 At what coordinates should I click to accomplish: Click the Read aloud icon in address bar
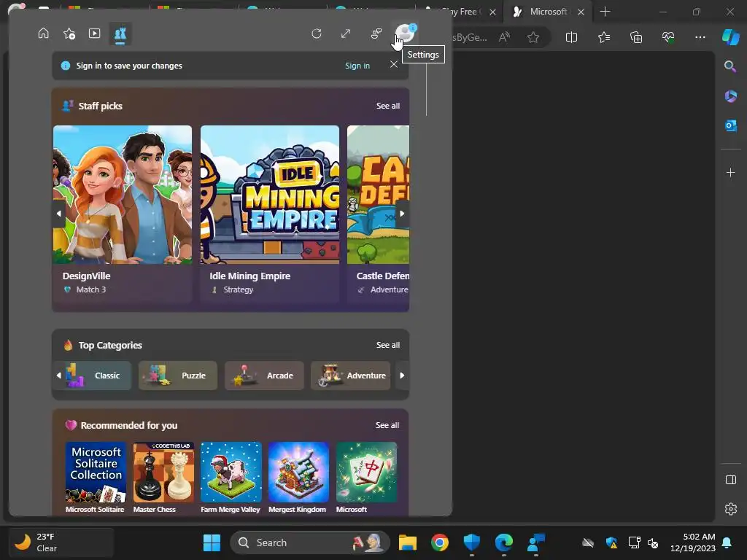click(x=504, y=37)
